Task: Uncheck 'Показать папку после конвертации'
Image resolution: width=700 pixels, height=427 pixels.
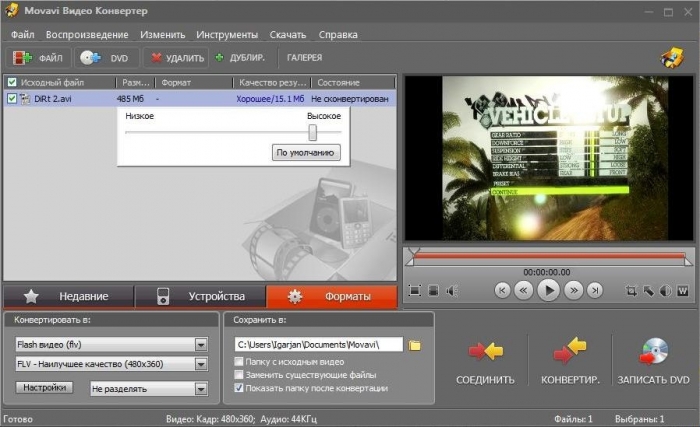Action: coord(237,387)
